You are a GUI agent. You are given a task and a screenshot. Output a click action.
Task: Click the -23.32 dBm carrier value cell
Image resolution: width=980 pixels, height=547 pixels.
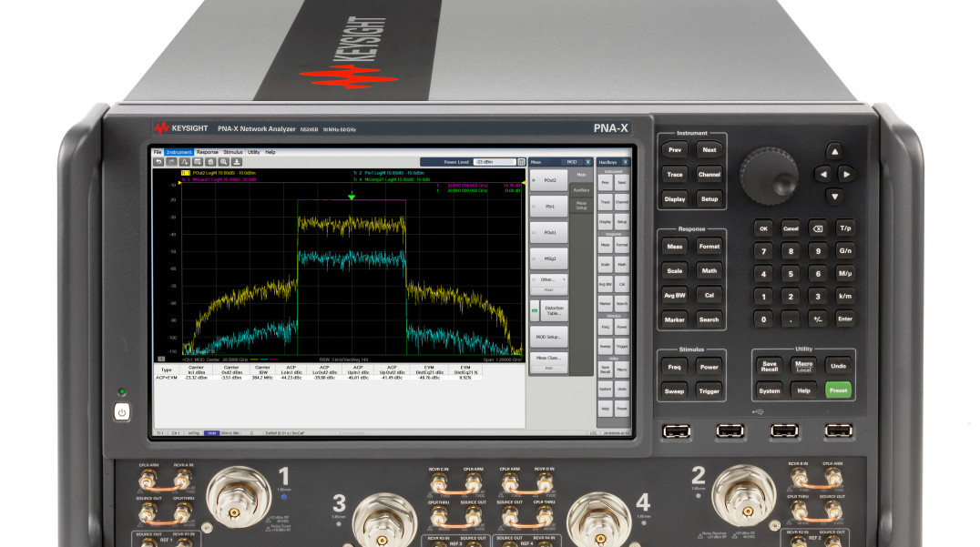(196, 378)
